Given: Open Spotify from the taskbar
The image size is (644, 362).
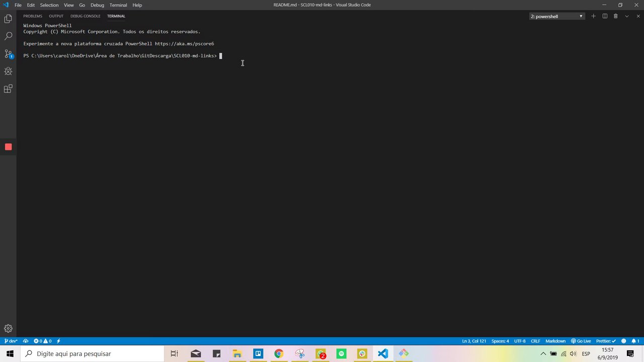Looking at the screenshot, I should pyautogui.click(x=342, y=353).
